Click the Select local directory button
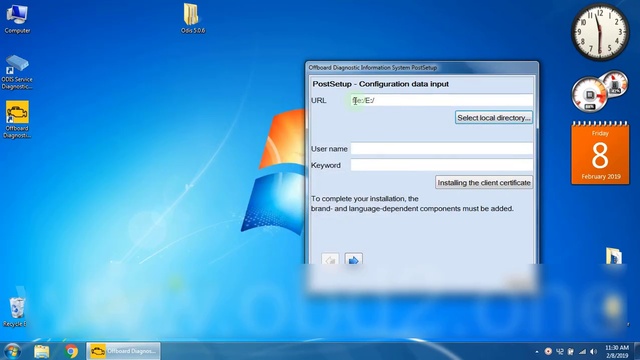Viewport: 640px width, 360px height. tap(494, 118)
